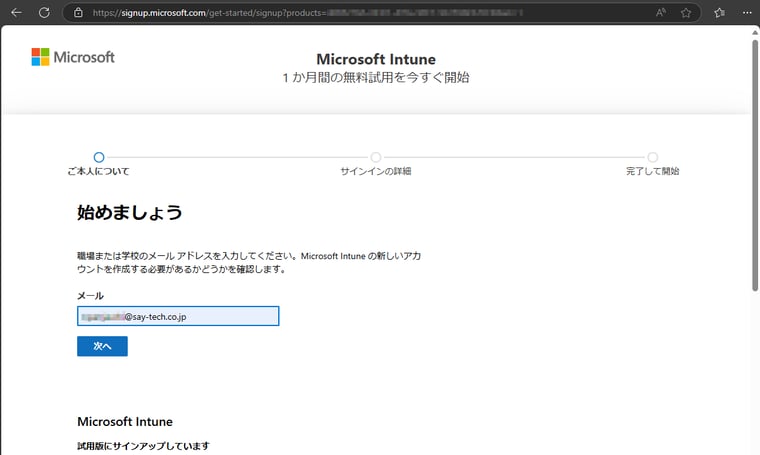760x455 pixels.
Task: Click the サインインの詳細 step label
Action: [376, 172]
